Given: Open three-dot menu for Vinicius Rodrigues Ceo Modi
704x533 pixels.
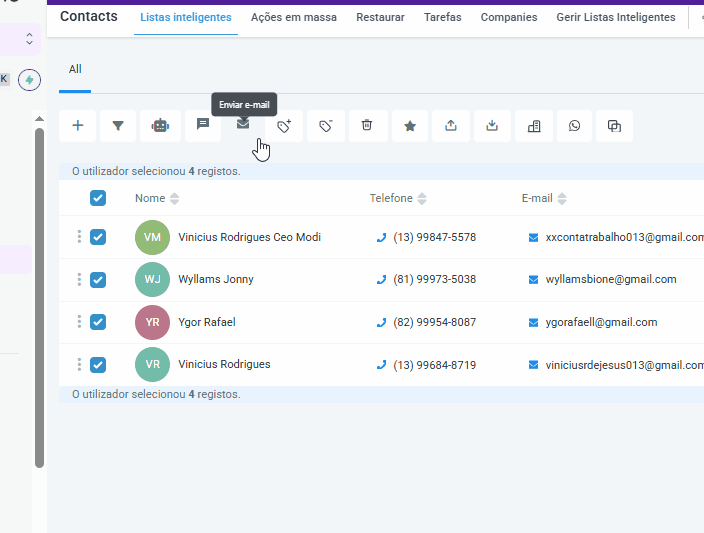Looking at the screenshot, I should click(79, 237).
